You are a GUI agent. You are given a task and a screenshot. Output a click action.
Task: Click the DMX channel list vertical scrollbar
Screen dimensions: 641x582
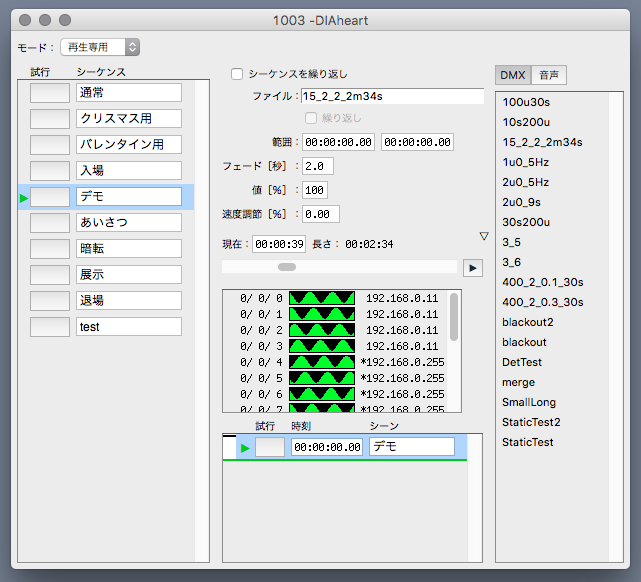pos(454,317)
